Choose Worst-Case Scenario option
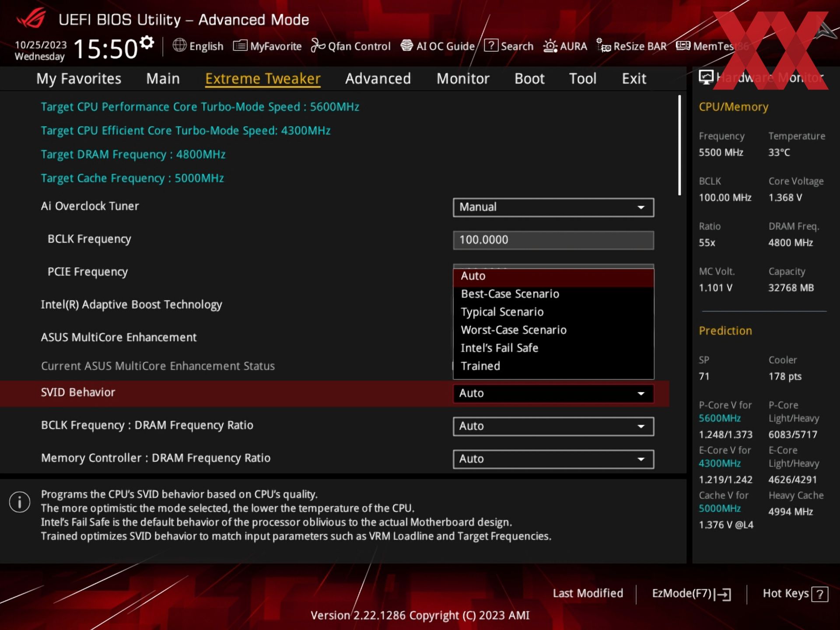This screenshot has height=630, width=840. click(x=553, y=330)
